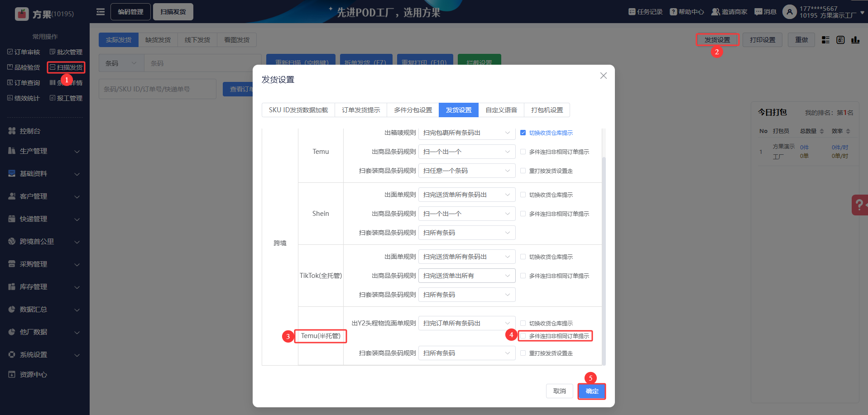Switch to the list view icon
Image resolution: width=868 pixels, height=415 pixels.
point(825,40)
